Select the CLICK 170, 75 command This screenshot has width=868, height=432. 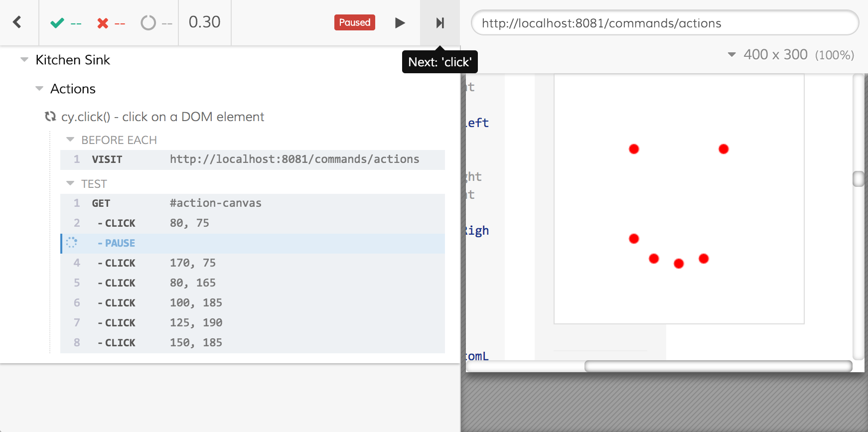[252, 263]
